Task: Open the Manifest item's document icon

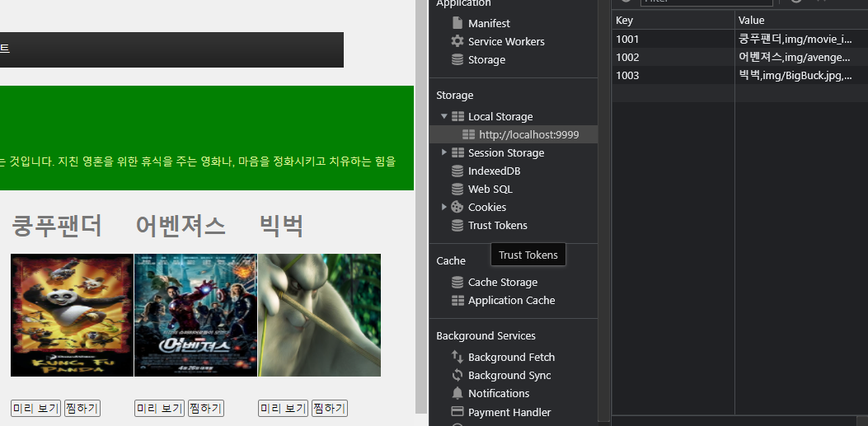Action: point(457,23)
